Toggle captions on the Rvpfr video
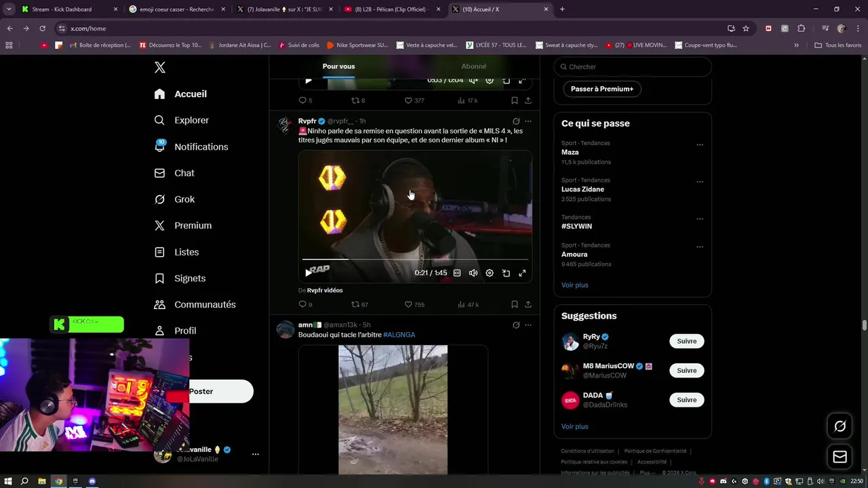 point(457,273)
